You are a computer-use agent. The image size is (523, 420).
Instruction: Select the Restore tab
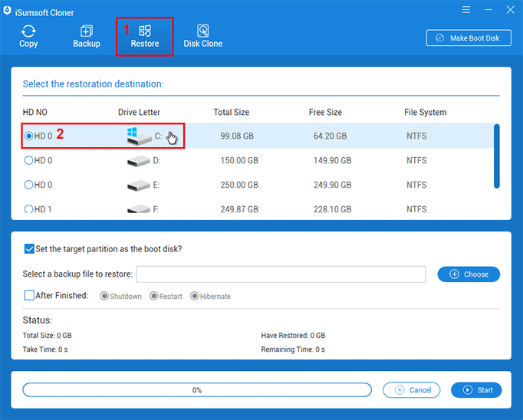[x=145, y=37]
